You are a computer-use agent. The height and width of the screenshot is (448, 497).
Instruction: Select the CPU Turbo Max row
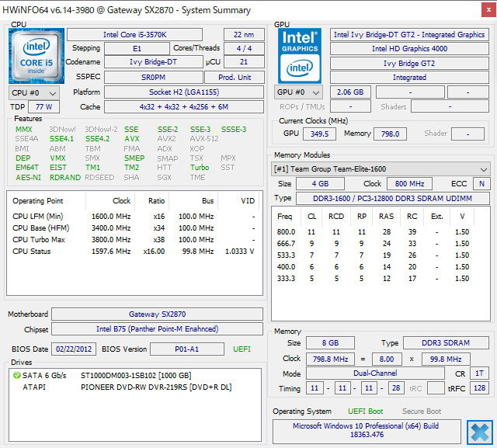click(134, 240)
